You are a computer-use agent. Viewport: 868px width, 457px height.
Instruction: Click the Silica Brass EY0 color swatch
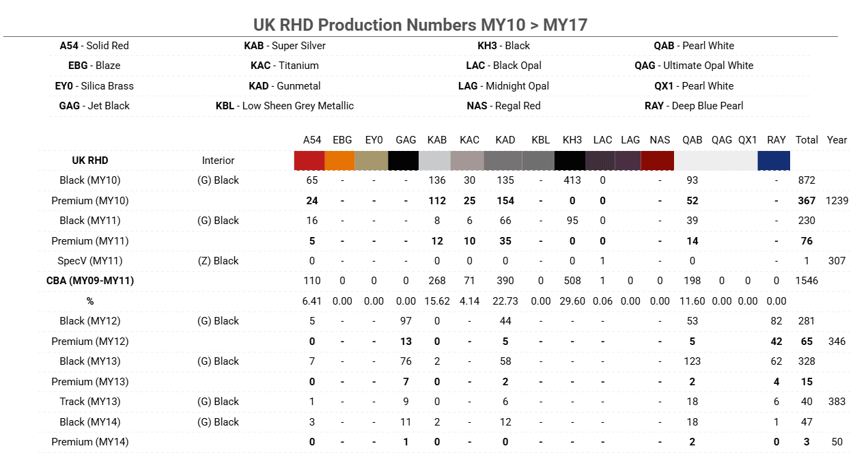click(x=372, y=161)
